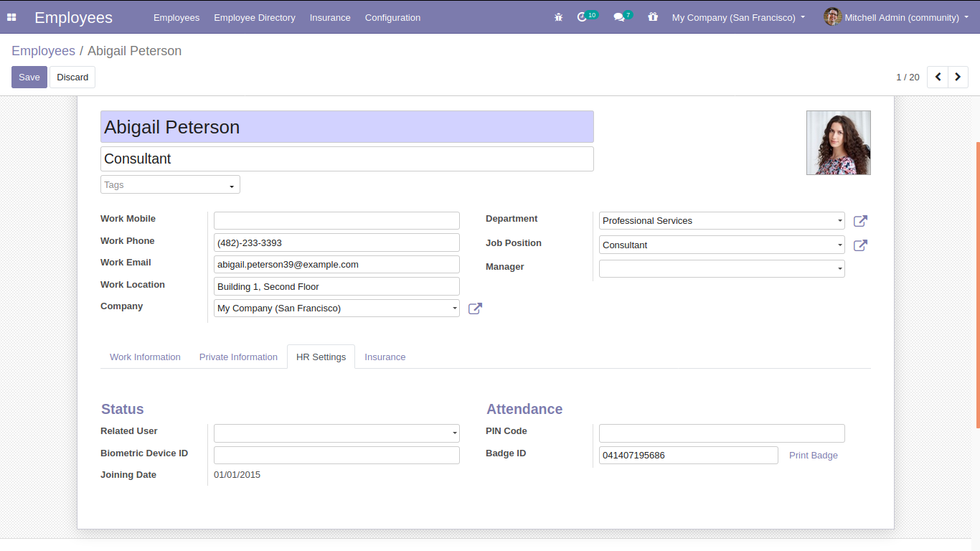Image resolution: width=980 pixels, height=551 pixels.
Task: Click the Print Badge link
Action: point(813,456)
